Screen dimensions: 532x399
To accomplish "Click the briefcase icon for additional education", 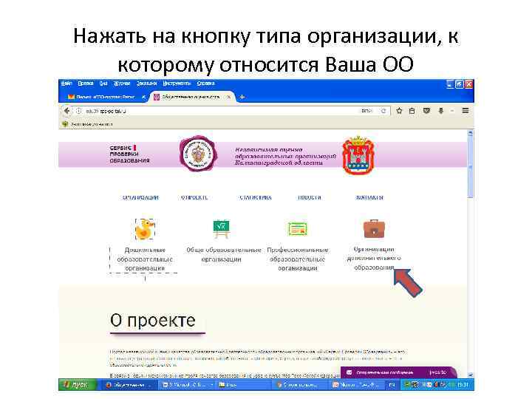I will click(374, 228).
